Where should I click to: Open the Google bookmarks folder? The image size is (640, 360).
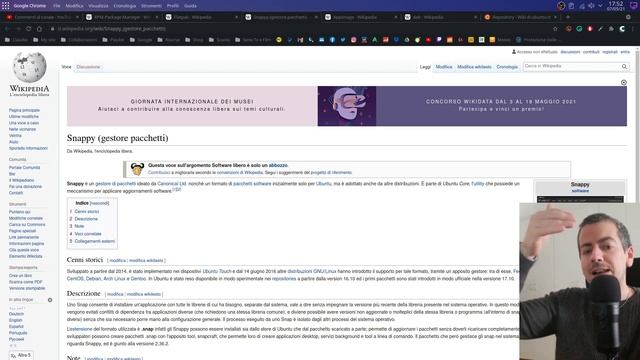click(141, 40)
